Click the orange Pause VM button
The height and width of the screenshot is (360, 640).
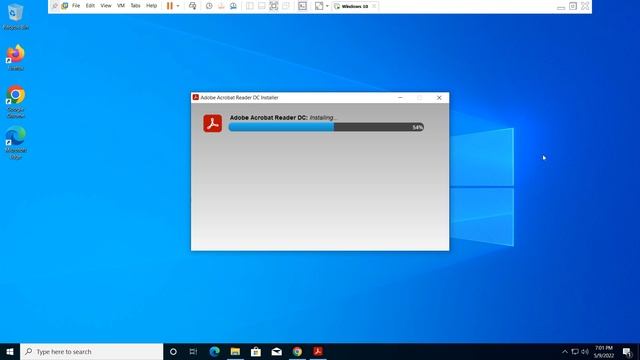click(170, 6)
